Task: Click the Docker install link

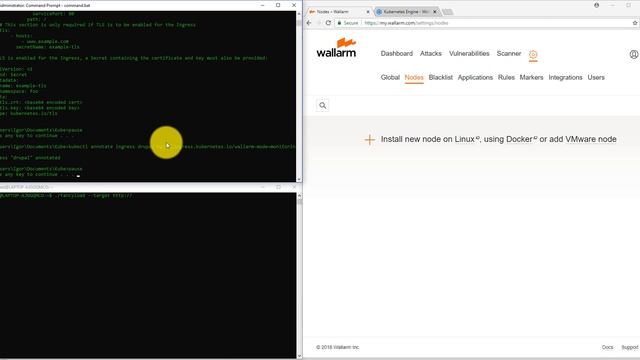Action: (522, 139)
